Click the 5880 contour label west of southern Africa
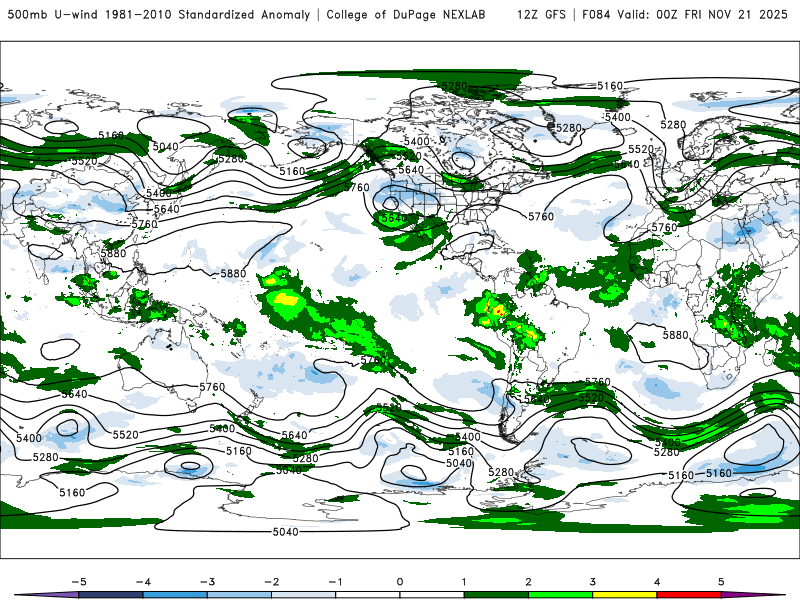 (x=675, y=335)
